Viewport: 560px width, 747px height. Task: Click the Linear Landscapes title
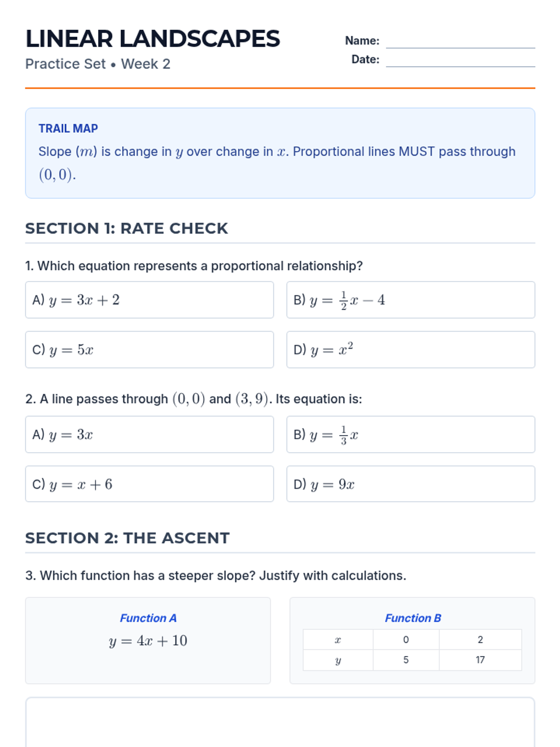click(x=153, y=39)
